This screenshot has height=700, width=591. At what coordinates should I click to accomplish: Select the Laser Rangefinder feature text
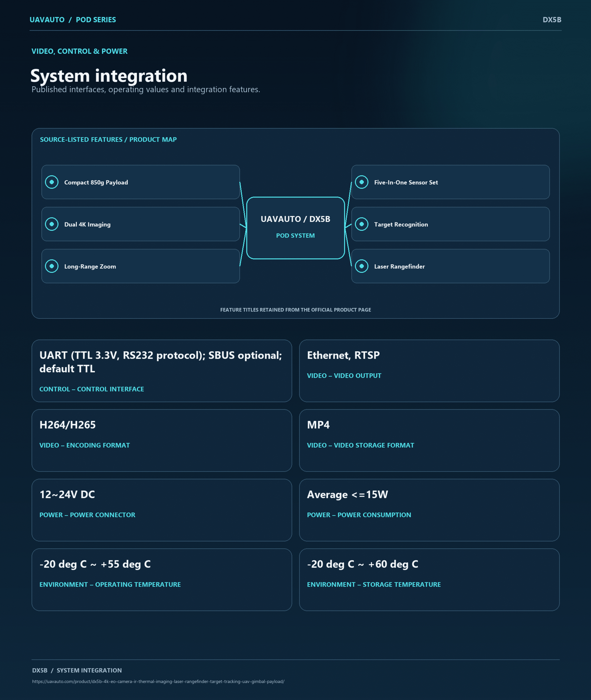point(399,267)
